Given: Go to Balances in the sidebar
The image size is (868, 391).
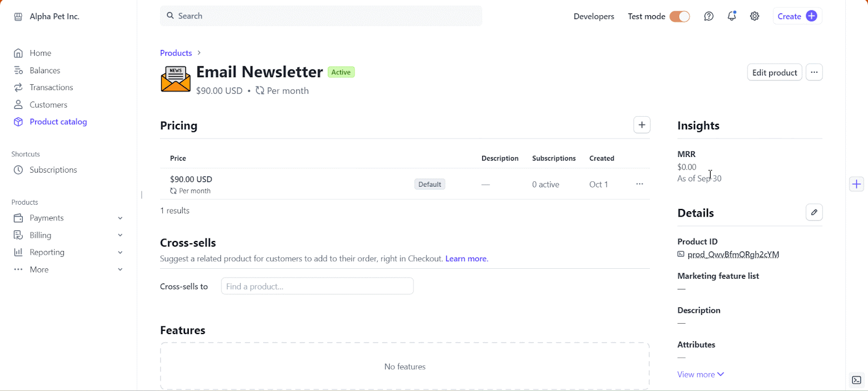Looking at the screenshot, I should pyautogui.click(x=45, y=70).
